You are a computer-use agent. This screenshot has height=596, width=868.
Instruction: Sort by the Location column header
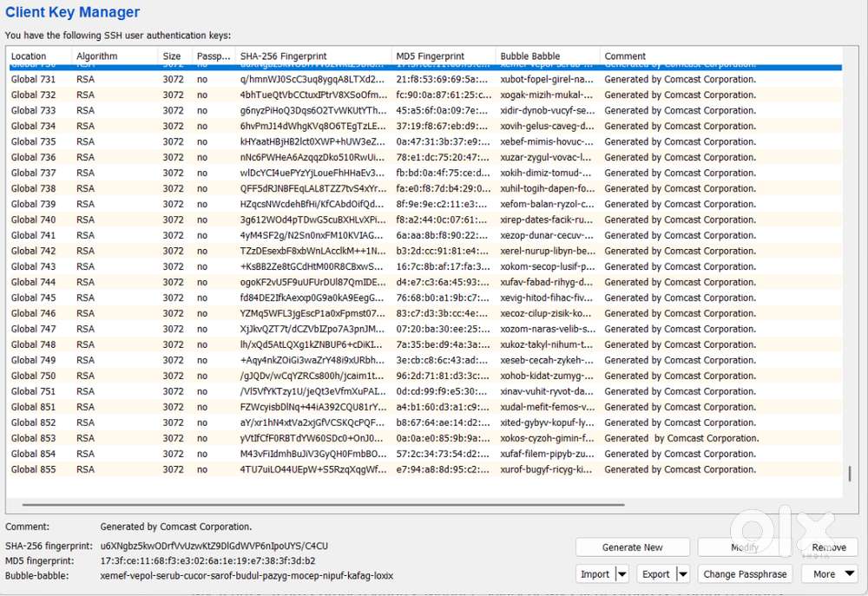click(x=39, y=56)
